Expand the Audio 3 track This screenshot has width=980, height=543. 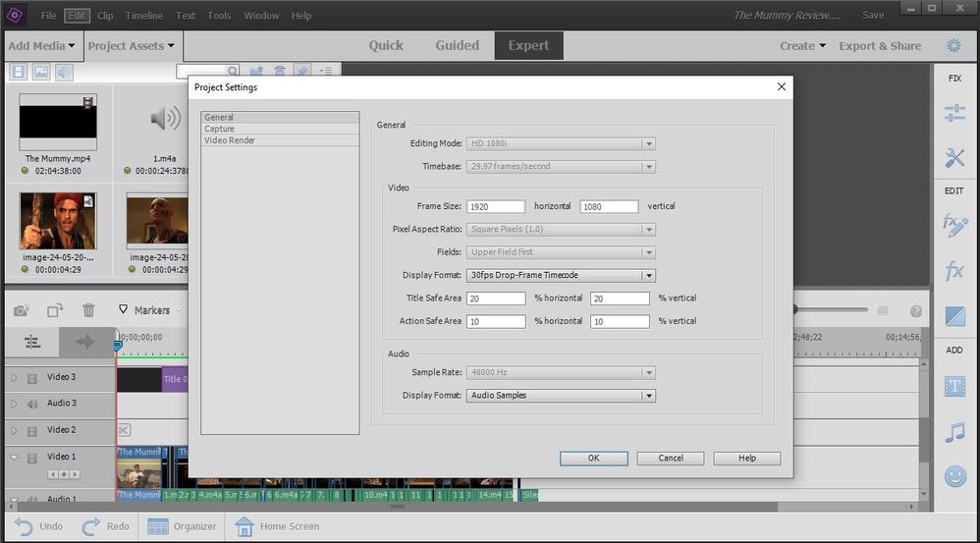pyautogui.click(x=14, y=404)
